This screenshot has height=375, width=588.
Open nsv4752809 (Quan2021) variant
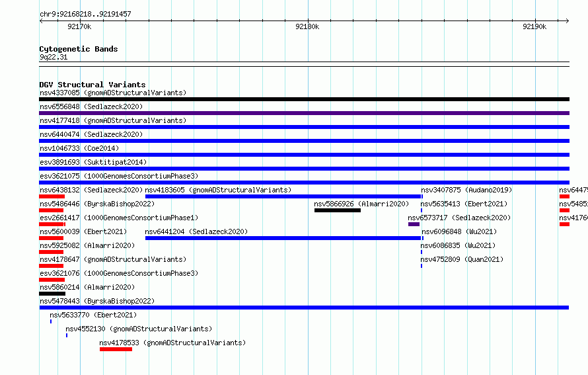point(462,259)
